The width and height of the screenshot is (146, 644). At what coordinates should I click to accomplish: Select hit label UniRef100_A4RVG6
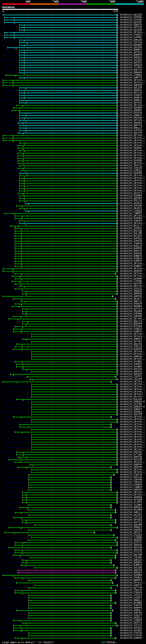131,296
